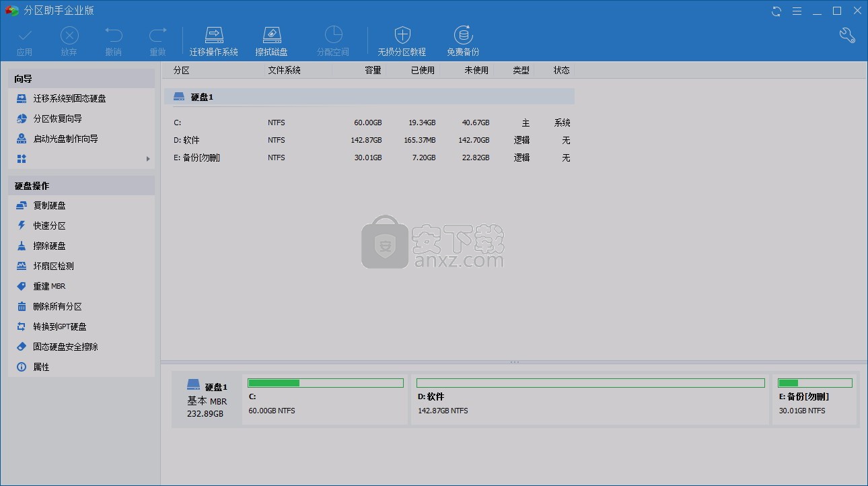The image size is (868, 486).
Task: Click 文件系统 column header
Action: pos(284,70)
